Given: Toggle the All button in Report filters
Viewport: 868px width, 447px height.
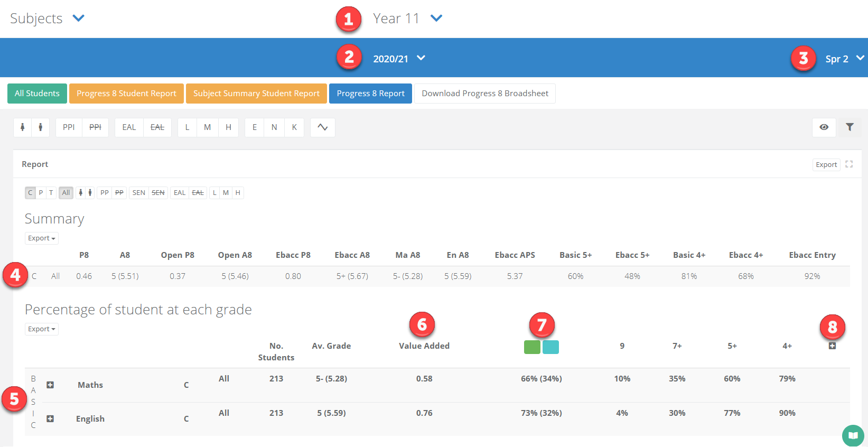Looking at the screenshot, I should click(66, 193).
